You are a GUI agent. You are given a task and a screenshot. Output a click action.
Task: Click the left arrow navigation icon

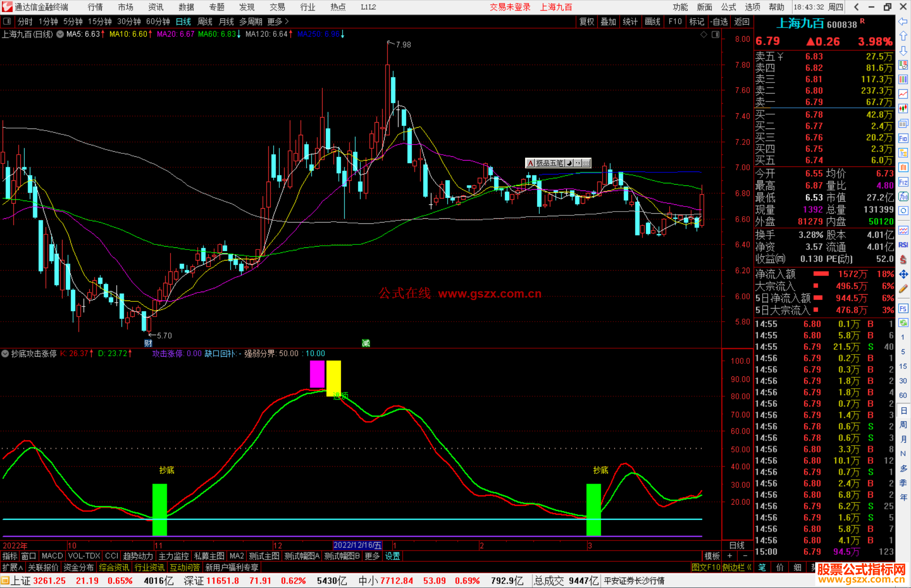click(903, 21)
